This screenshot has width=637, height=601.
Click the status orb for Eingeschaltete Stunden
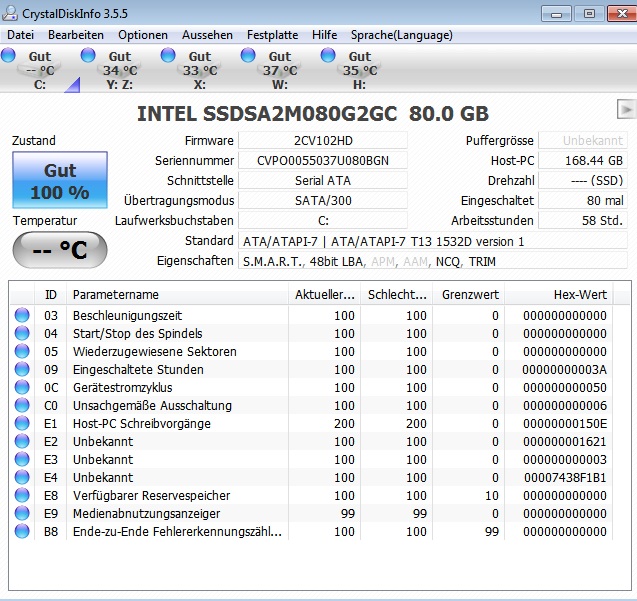point(22,369)
